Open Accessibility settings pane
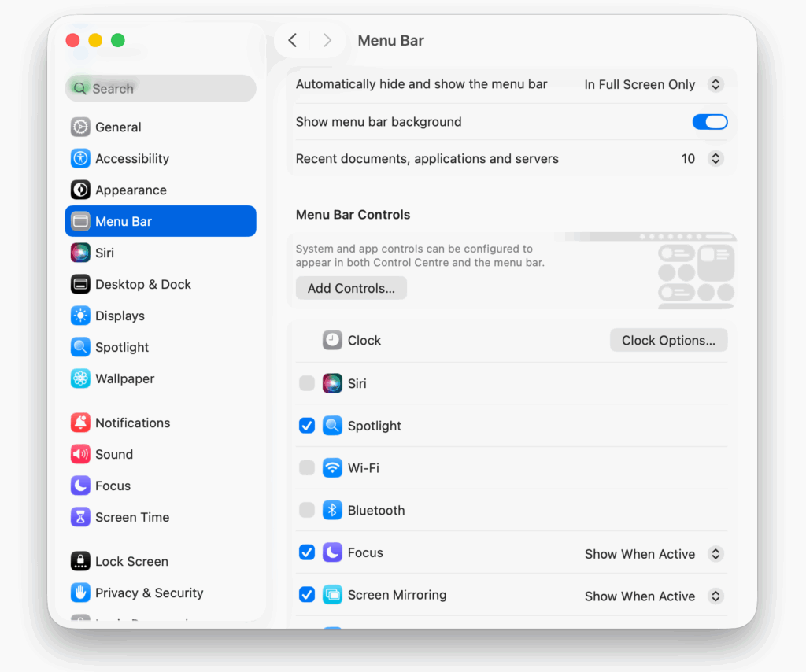Image resolution: width=806 pixels, height=672 pixels. [161, 158]
